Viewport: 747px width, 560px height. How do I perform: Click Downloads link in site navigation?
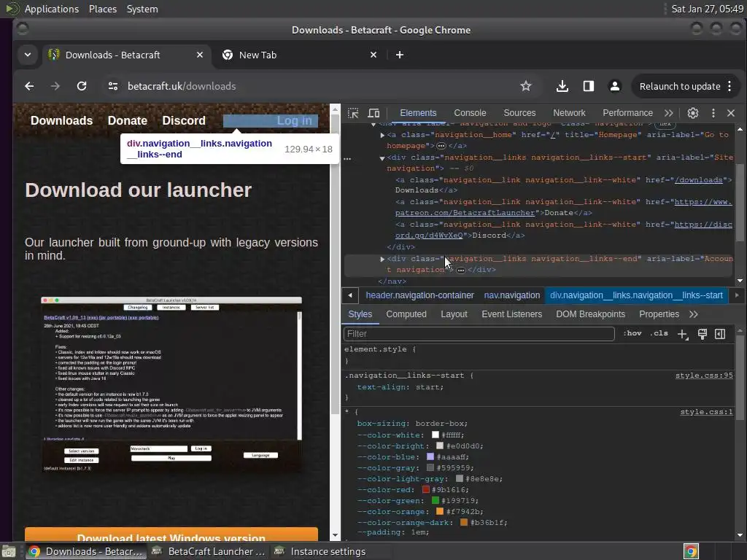click(x=61, y=120)
